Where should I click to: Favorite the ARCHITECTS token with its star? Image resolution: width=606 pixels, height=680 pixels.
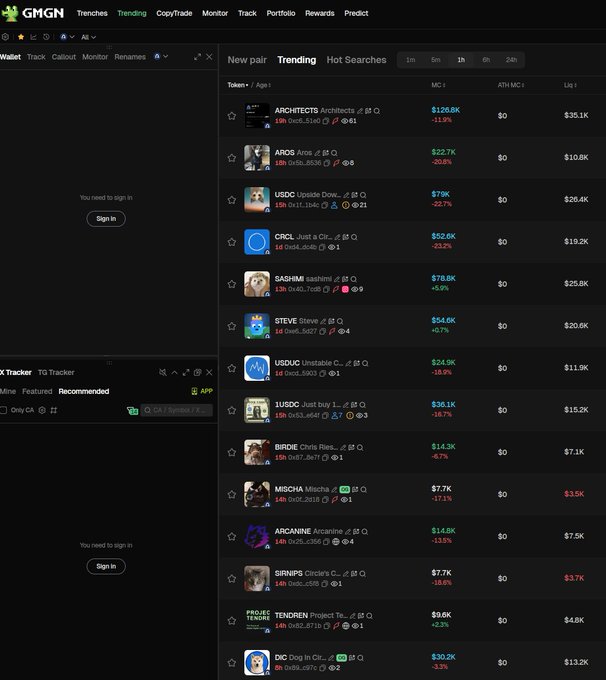pyautogui.click(x=232, y=116)
